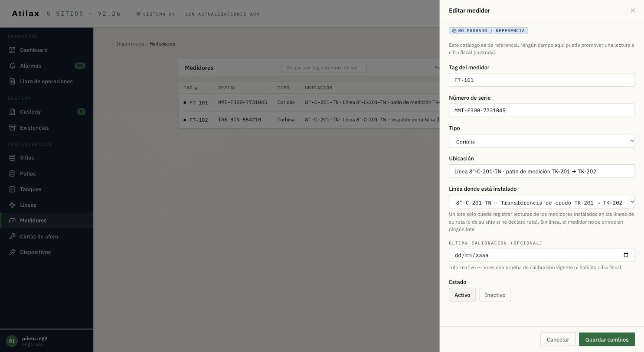Click the Libro de operaciones icon
The height and width of the screenshot is (352, 644).
[13, 81]
